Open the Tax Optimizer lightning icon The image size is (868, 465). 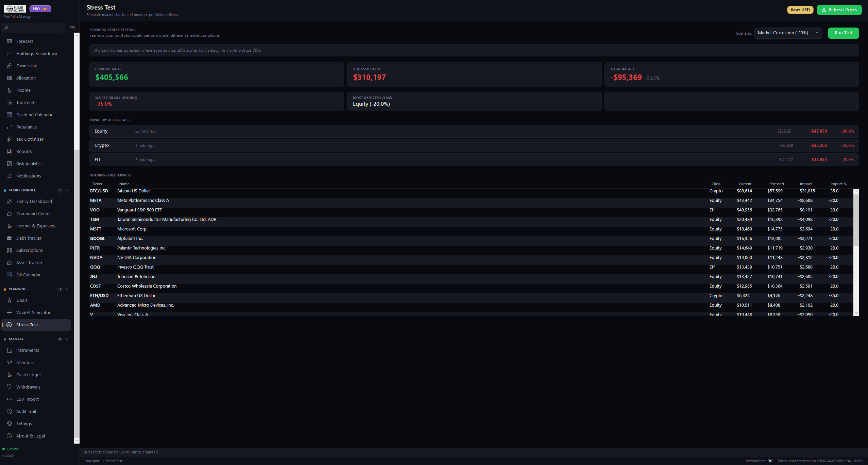pyautogui.click(x=10, y=139)
